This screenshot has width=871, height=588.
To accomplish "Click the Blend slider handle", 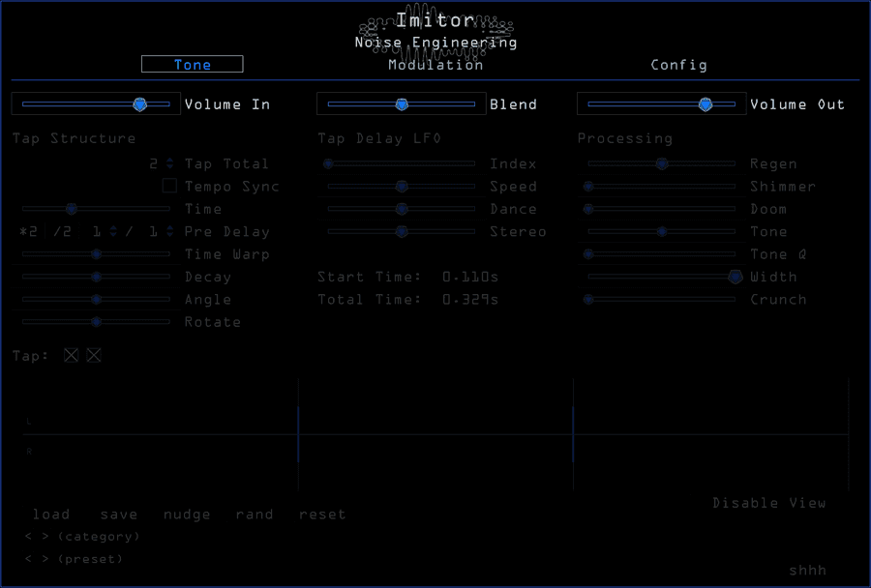I will [x=402, y=104].
